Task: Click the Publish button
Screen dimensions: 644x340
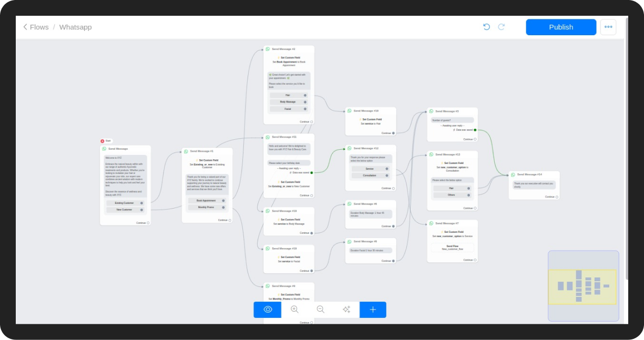Action: pos(561,27)
